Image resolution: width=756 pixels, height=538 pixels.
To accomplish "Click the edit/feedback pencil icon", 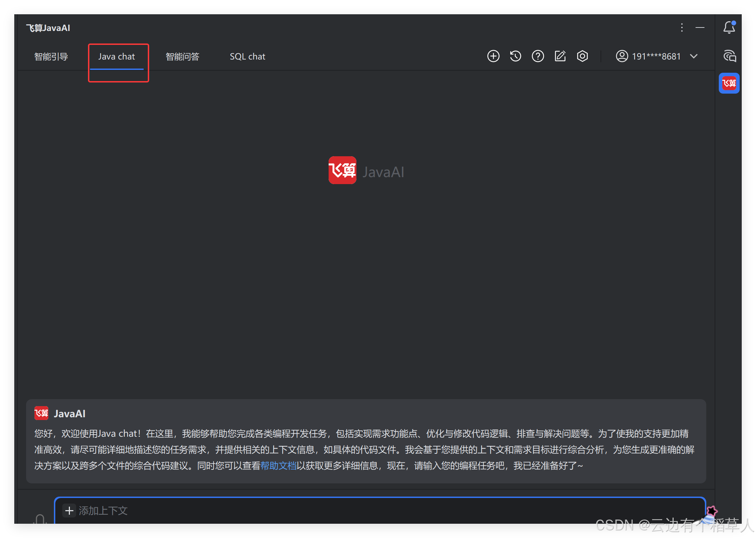I will pos(560,56).
